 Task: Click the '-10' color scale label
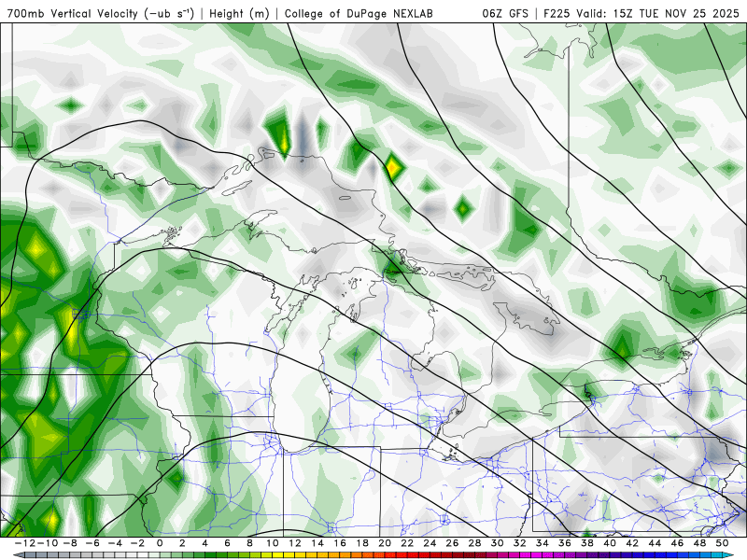pyautogui.click(x=48, y=543)
